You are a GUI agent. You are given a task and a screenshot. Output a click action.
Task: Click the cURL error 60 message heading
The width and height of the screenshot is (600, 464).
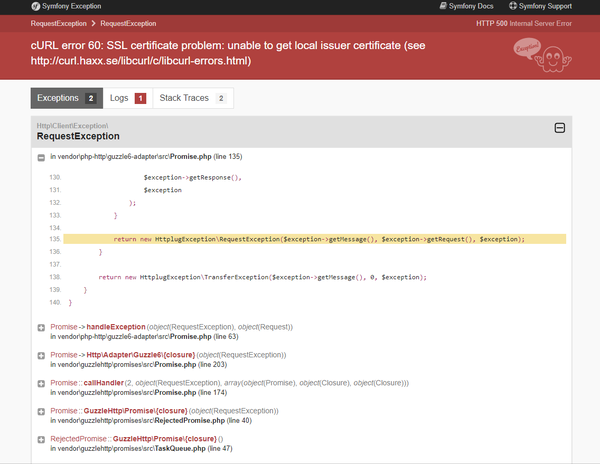coord(228,53)
